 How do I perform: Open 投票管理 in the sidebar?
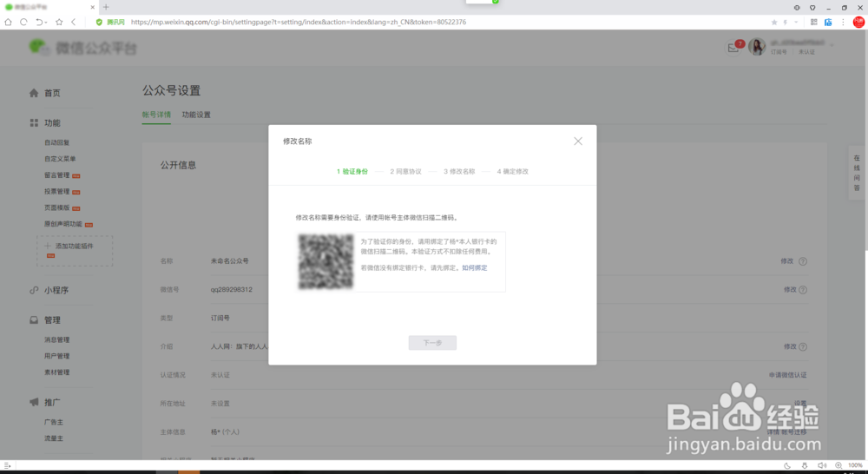coord(57,192)
